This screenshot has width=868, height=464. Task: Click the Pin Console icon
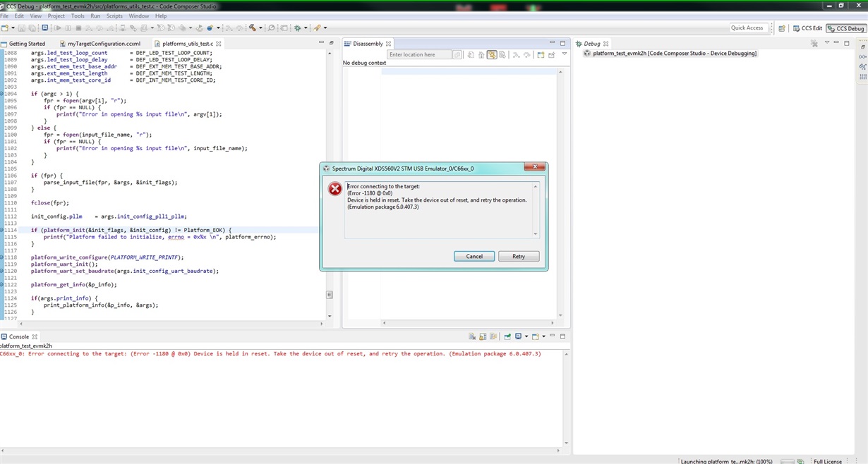tap(507, 336)
